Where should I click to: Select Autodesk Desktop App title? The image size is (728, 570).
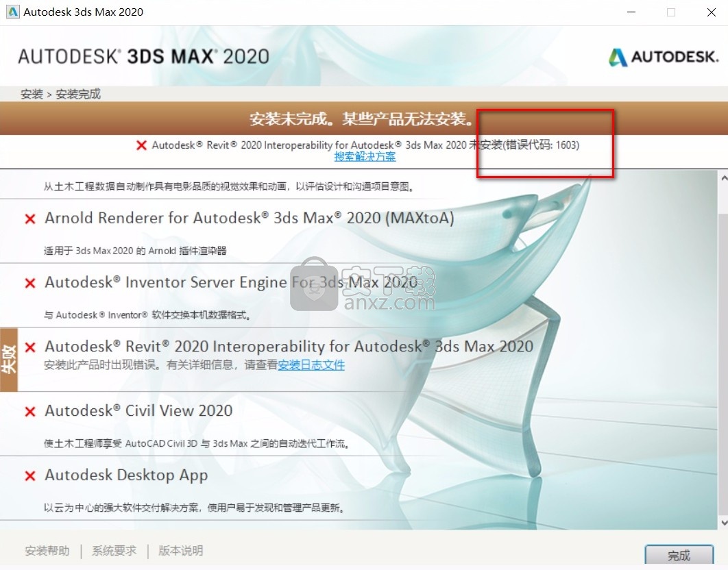click(126, 475)
